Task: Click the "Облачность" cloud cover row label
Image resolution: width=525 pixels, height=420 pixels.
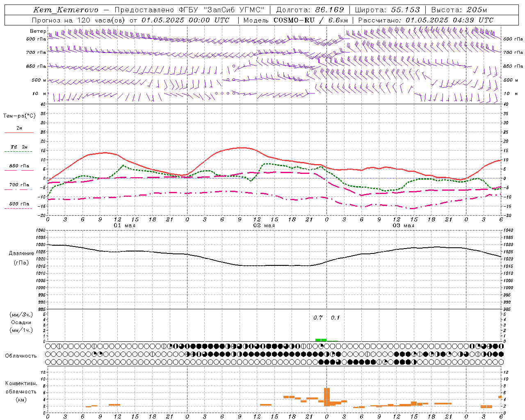Action: [21, 356]
